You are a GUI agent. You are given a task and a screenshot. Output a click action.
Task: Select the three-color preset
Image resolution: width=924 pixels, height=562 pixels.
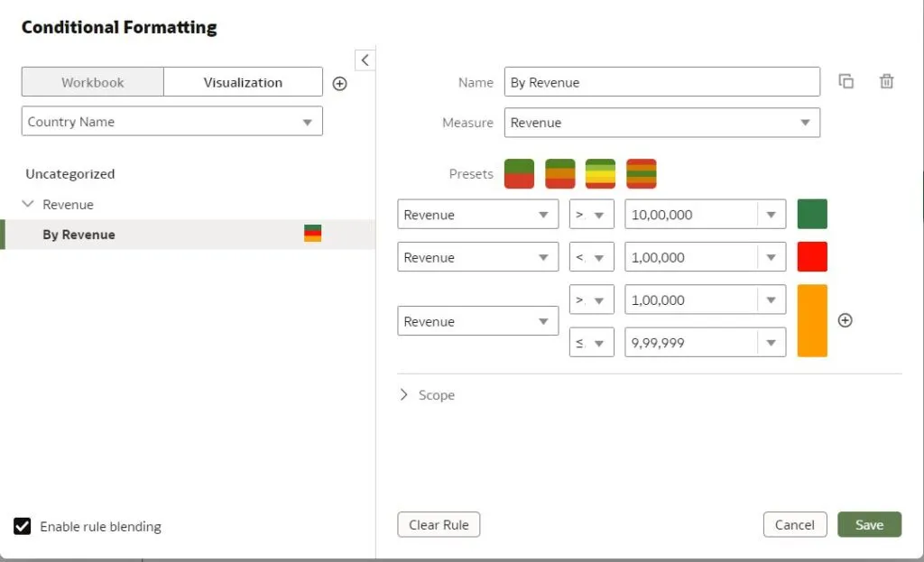(x=560, y=174)
